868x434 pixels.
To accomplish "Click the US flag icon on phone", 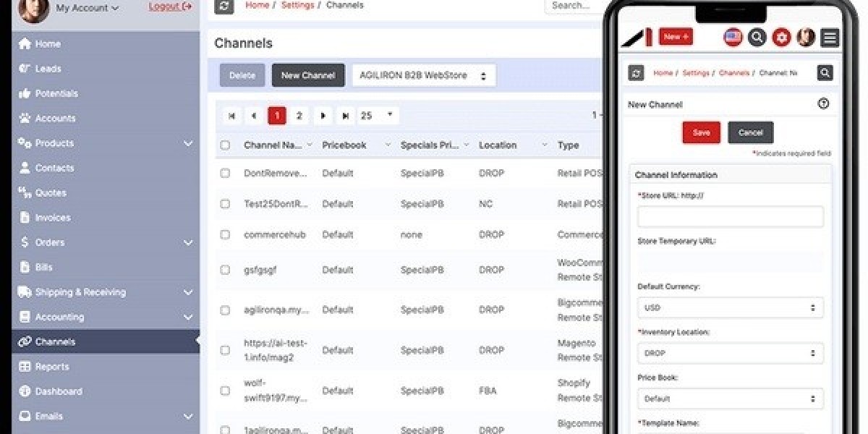I will 733,37.
